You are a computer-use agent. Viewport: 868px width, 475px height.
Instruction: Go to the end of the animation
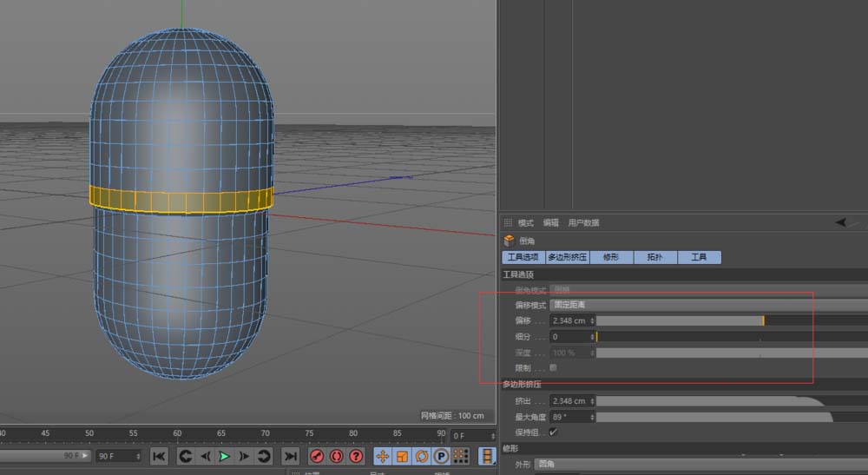coord(291,456)
